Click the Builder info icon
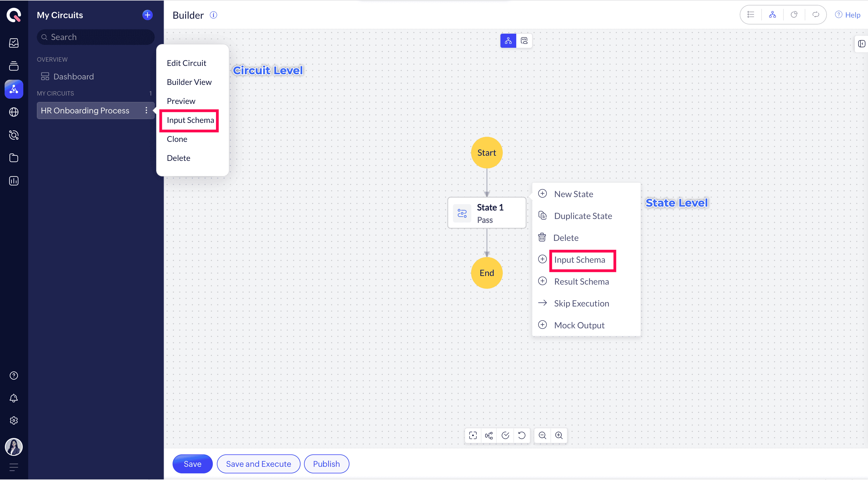The width and height of the screenshot is (868, 480). (x=214, y=15)
